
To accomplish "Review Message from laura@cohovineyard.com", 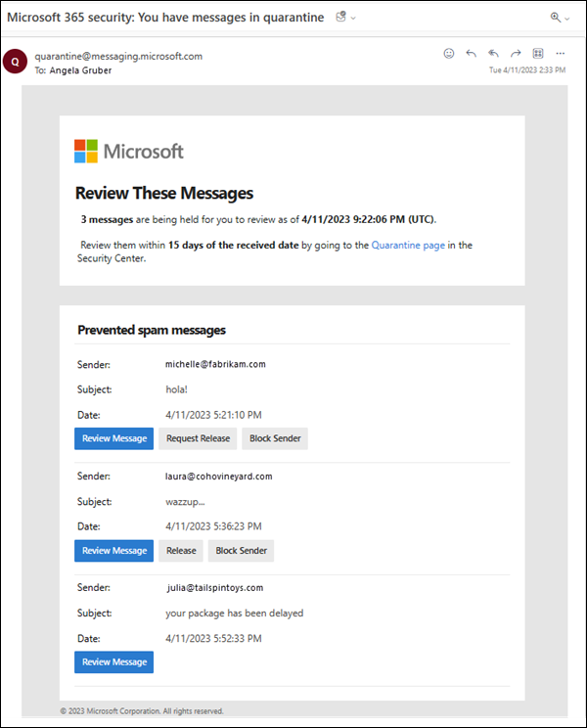I will coord(113,551).
